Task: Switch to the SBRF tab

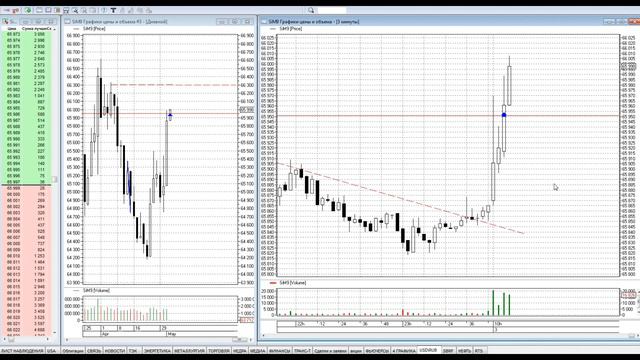Action: pos(448,351)
